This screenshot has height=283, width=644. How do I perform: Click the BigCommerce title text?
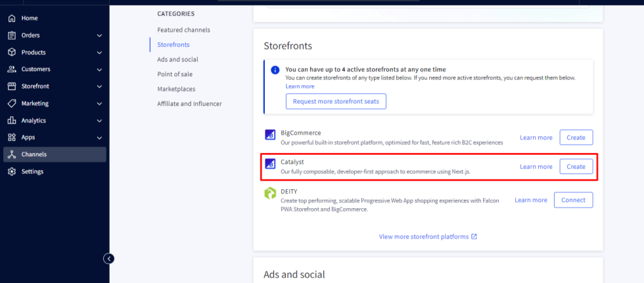[301, 133]
